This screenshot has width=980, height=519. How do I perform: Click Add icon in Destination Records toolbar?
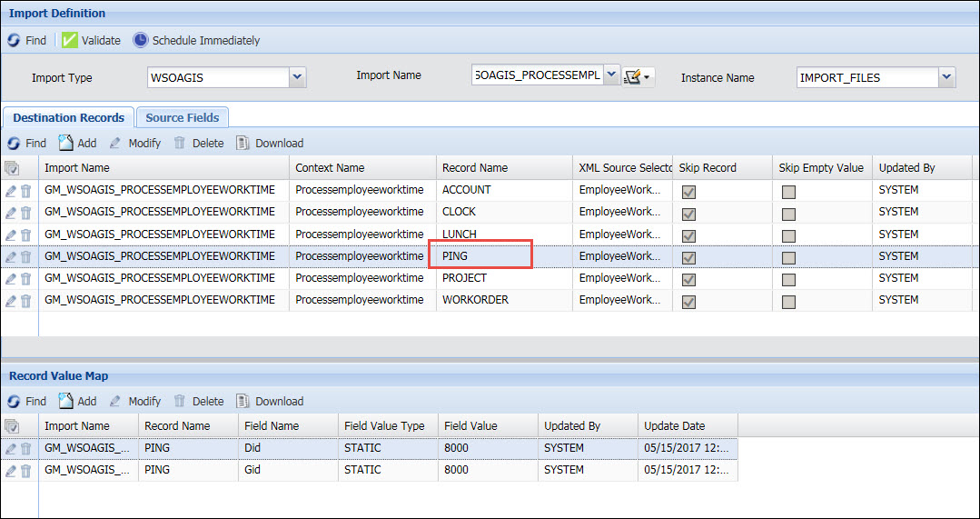tap(65, 143)
